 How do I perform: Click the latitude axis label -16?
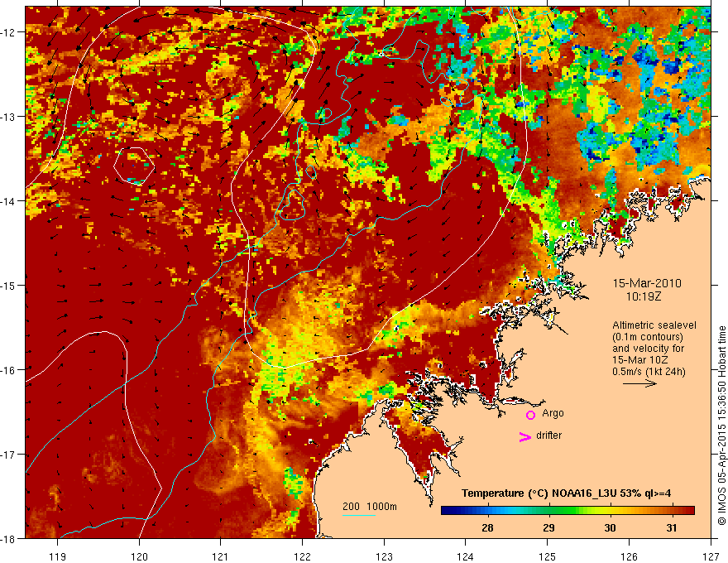tap(9, 370)
